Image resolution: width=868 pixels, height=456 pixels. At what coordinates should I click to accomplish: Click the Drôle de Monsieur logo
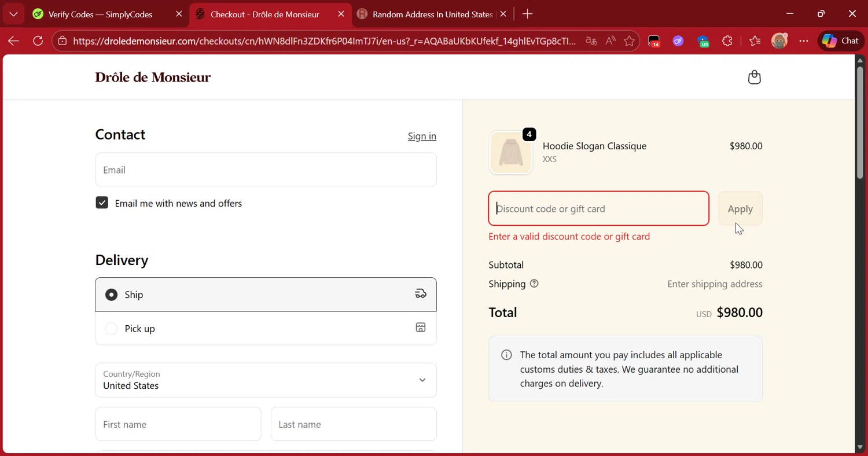(x=153, y=77)
